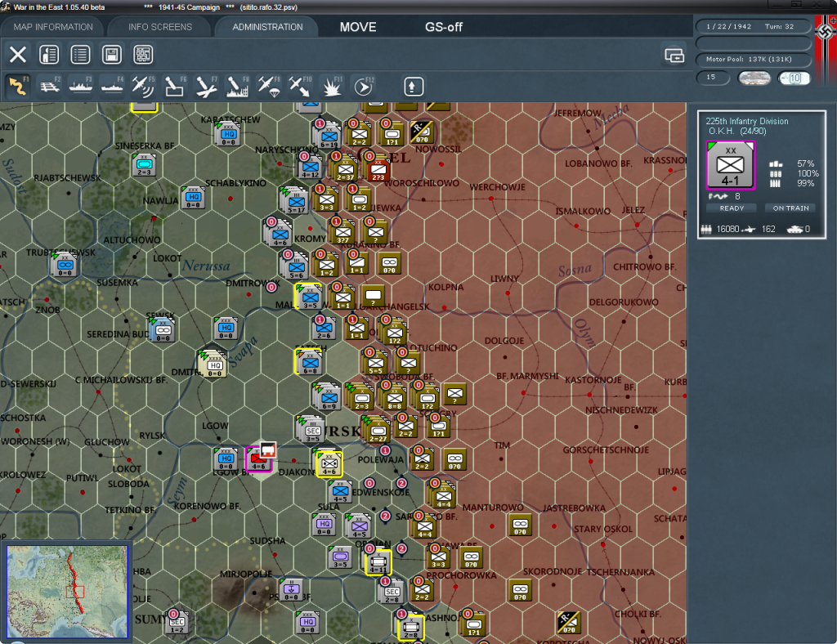Select the F10 air transfer mode icon
837x644 pixels.
(300, 87)
